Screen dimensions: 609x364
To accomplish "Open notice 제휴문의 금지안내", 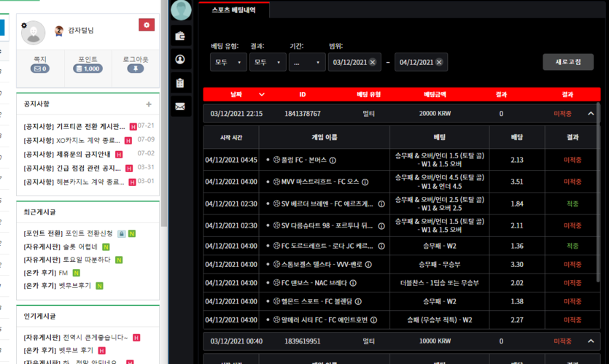I will coord(67,154).
